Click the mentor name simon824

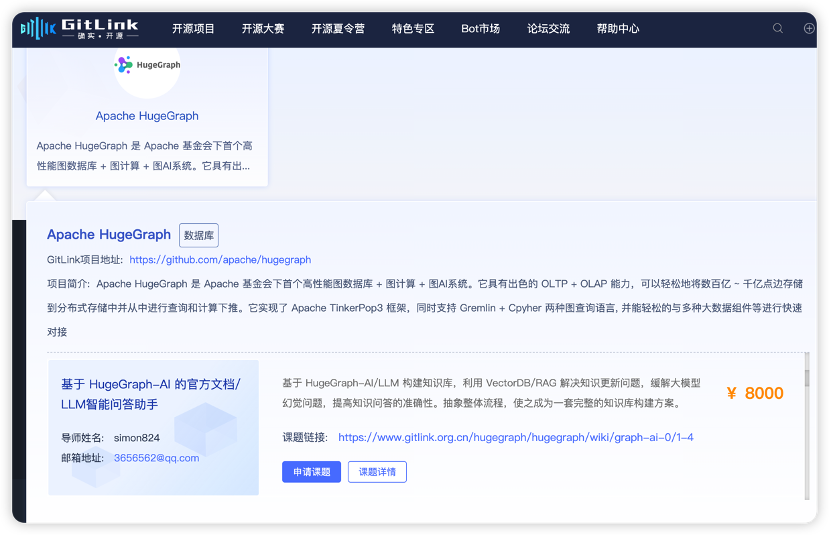[x=137, y=438]
